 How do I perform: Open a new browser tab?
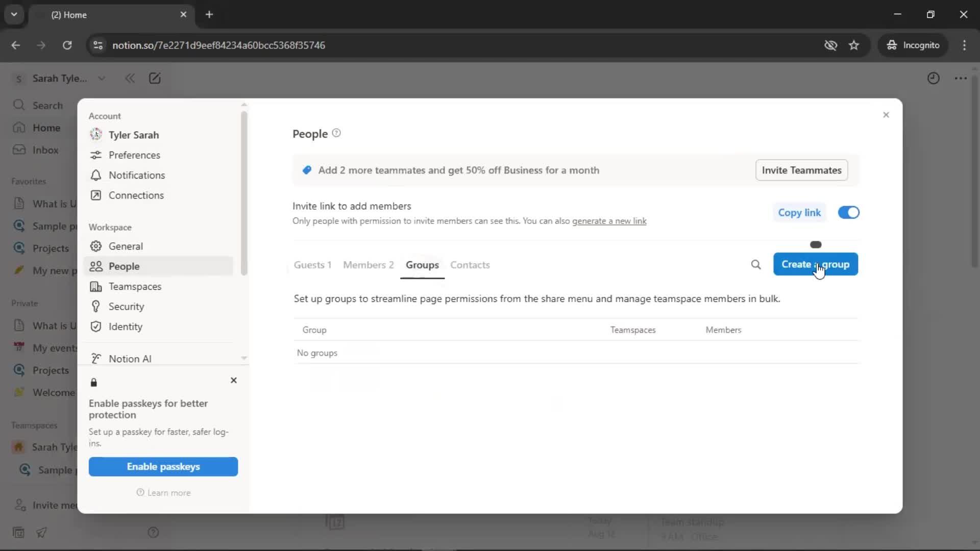point(209,14)
